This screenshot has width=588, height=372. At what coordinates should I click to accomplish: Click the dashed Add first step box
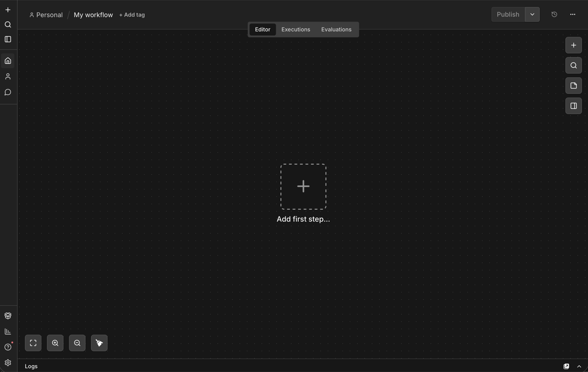(x=303, y=187)
